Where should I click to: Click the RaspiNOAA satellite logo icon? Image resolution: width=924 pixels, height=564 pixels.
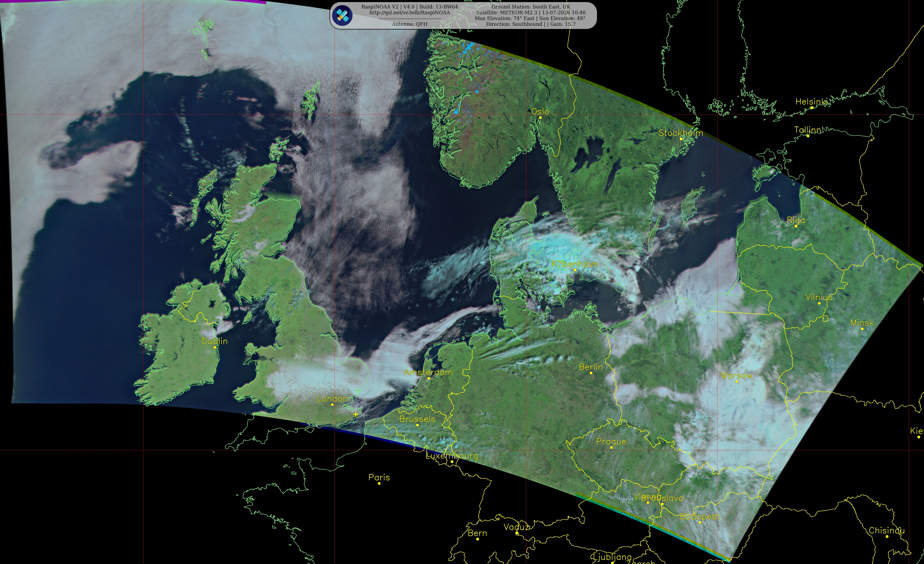pos(342,15)
